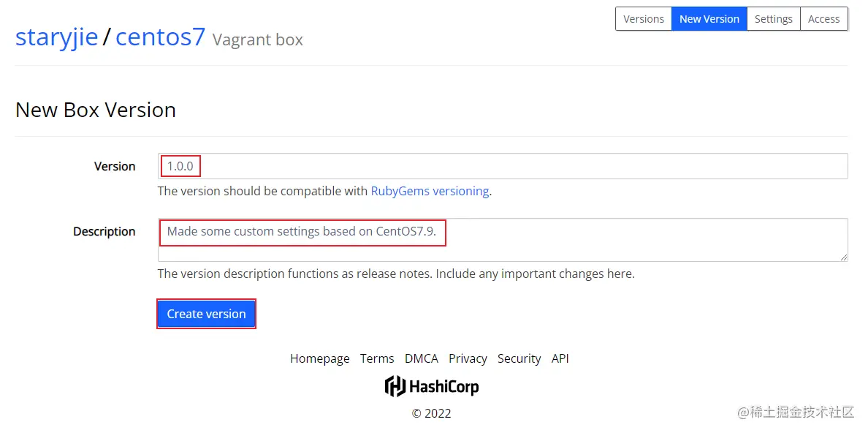Focus the Version input field

503,166
